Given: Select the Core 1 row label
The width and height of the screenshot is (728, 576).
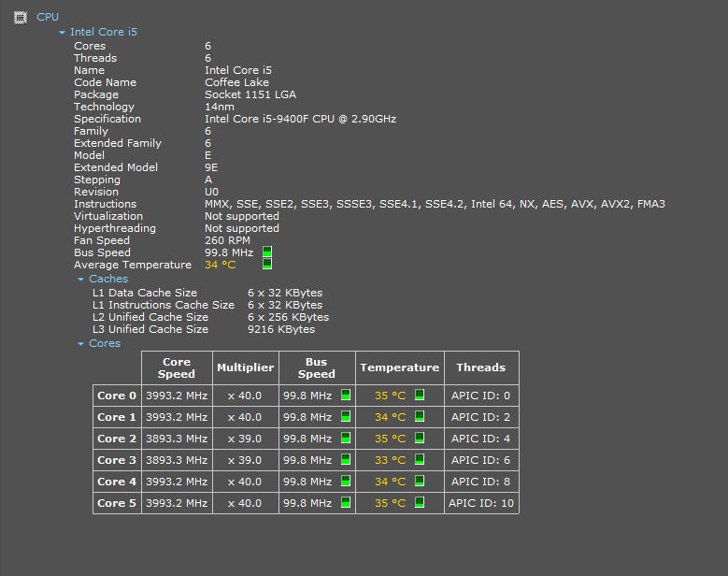Looking at the screenshot, I should [117, 417].
